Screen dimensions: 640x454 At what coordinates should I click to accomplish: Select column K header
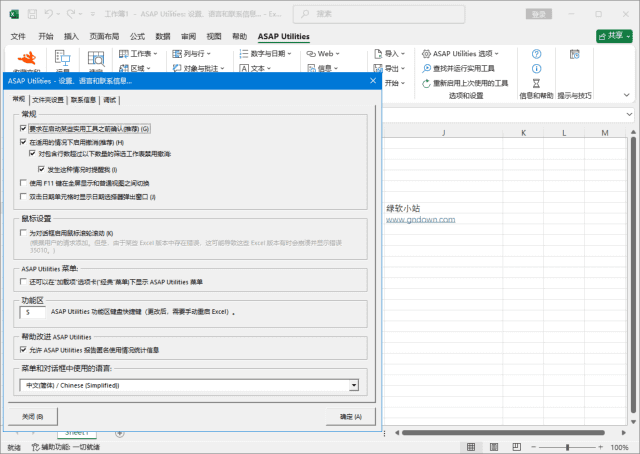[x=523, y=133]
